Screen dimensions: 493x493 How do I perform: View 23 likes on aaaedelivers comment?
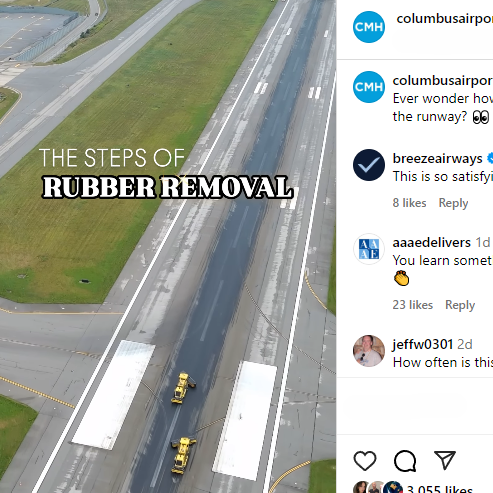(x=413, y=305)
